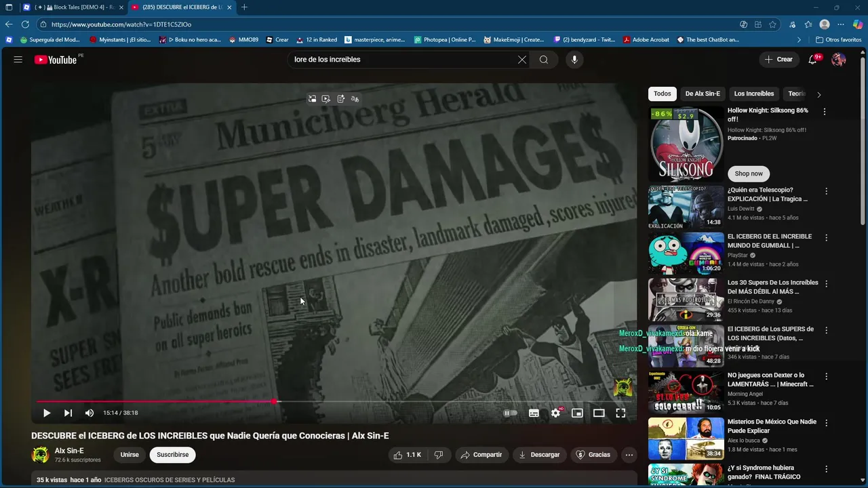Open Edge settings and more menu
Viewport: 868px width, 488px height.
click(841, 24)
